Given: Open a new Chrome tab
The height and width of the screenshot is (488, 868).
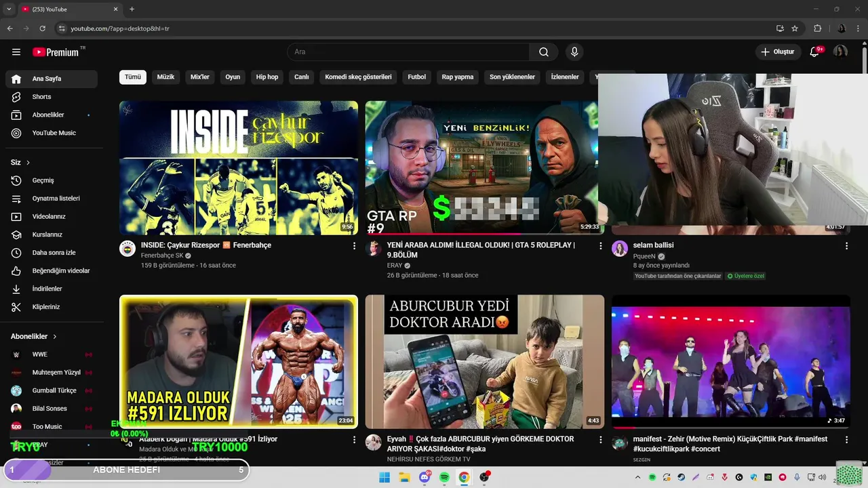Looking at the screenshot, I should coord(132,9).
